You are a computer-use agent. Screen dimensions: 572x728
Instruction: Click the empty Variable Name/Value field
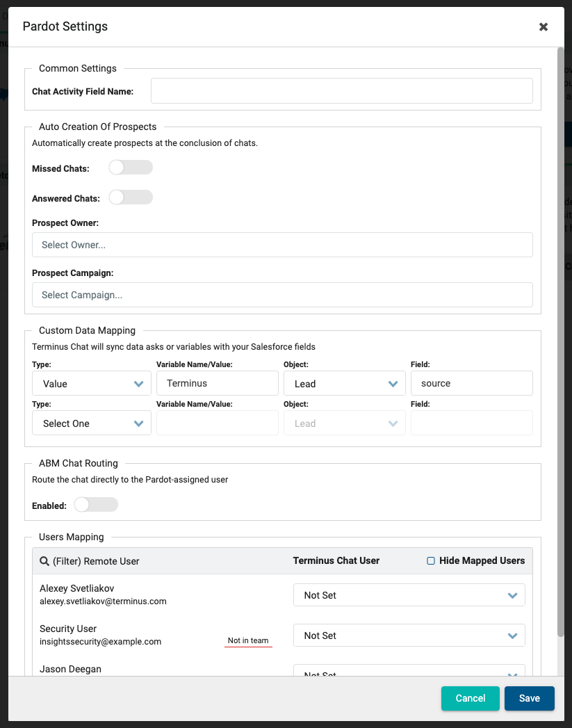click(217, 423)
